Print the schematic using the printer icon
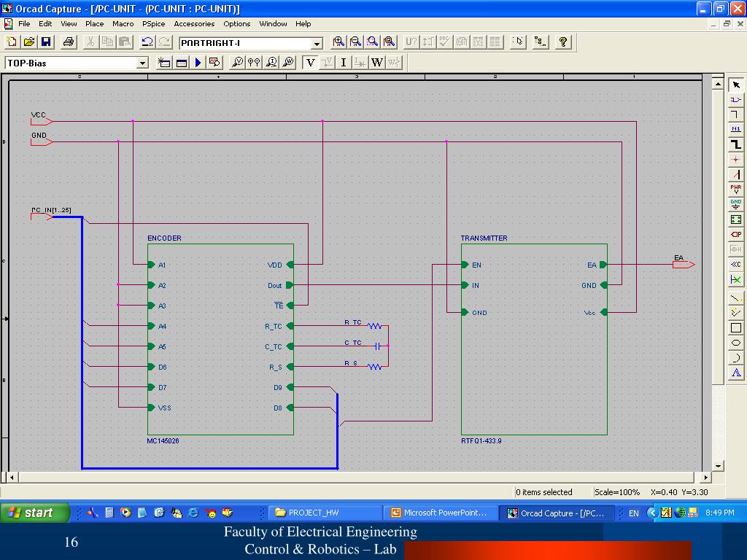 point(68,42)
